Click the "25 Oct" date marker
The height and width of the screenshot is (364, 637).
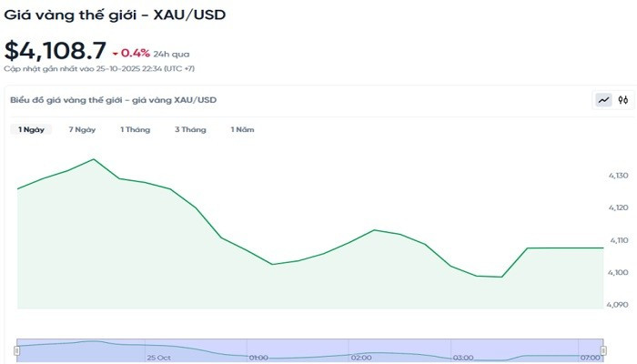[x=158, y=358]
